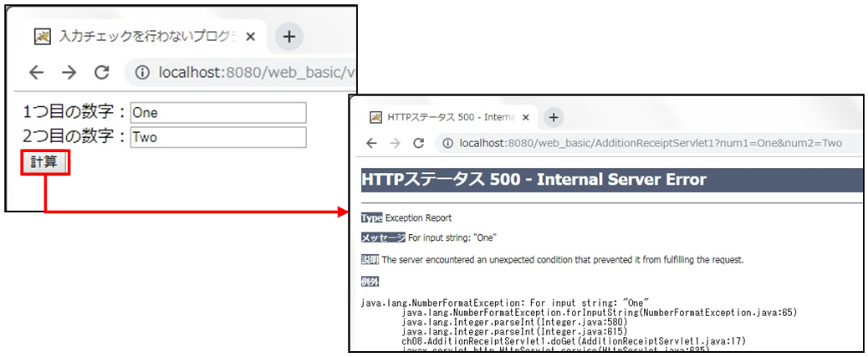Go back from the HTTP 500 error page

click(371, 143)
